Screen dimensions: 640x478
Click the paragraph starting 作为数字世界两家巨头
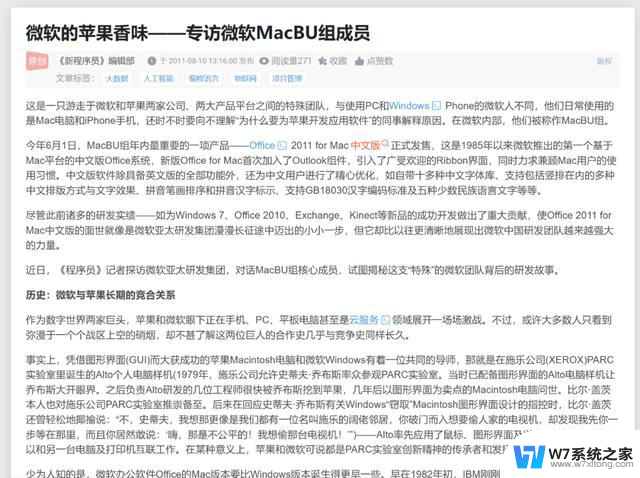coord(319,327)
